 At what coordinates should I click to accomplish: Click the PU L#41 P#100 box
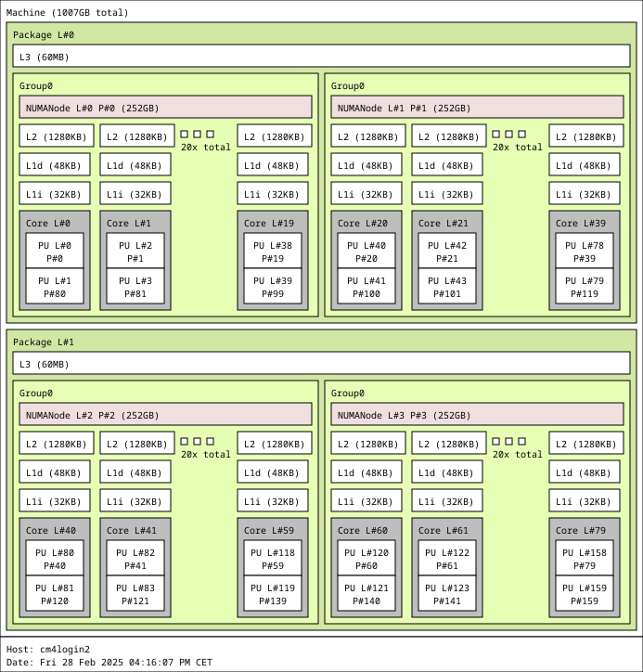[x=367, y=287]
